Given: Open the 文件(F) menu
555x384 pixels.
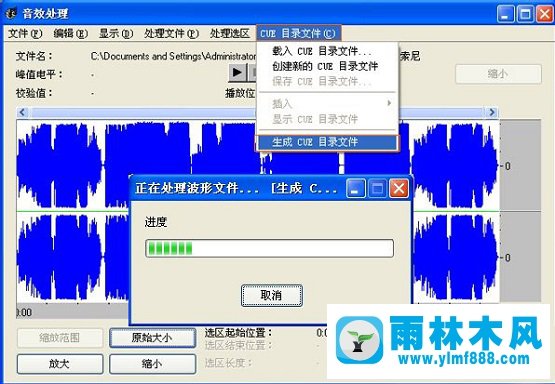Looking at the screenshot, I should [x=25, y=34].
